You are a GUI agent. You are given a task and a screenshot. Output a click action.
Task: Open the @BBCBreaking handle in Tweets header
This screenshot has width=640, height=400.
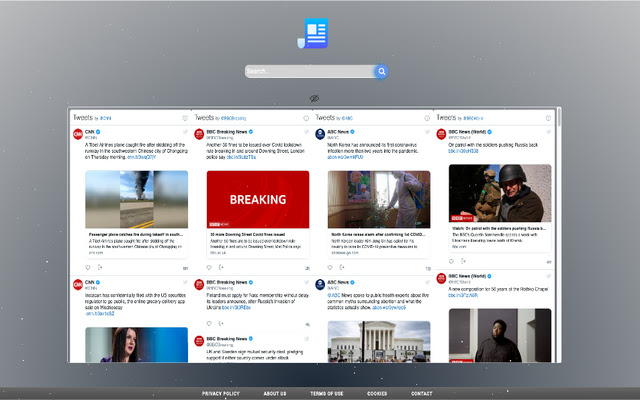click(233, 118)
